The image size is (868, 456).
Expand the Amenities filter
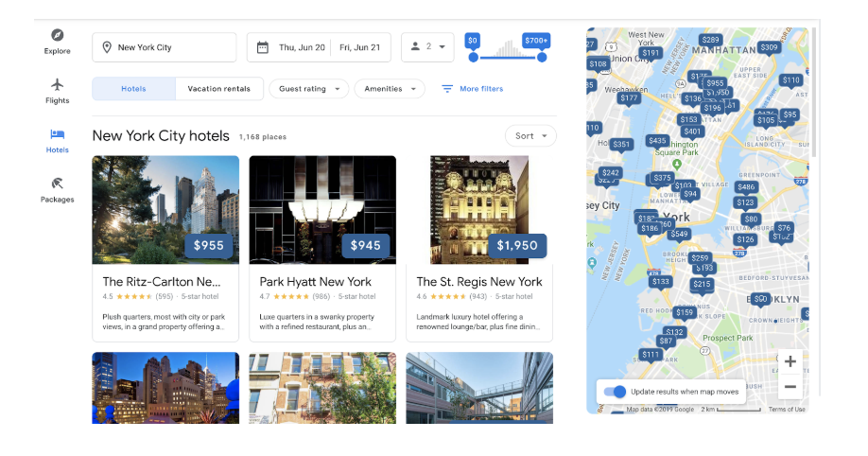(x=390, y=89)
